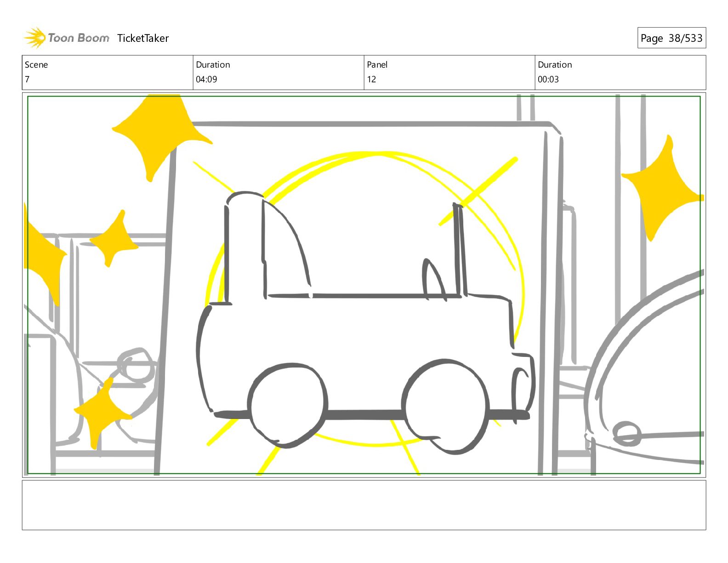Select the Scene label
Image resolution: width=728 pixels, height=563 pixels.
(36, 65)
